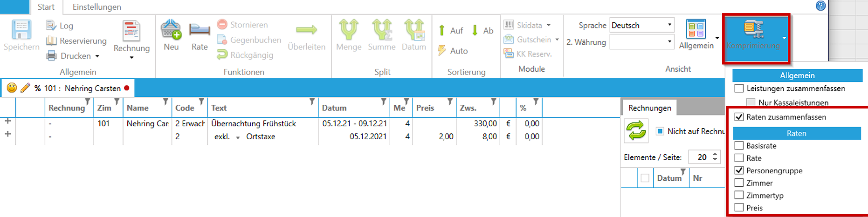Click the blue help question mark

coord(820,6)
